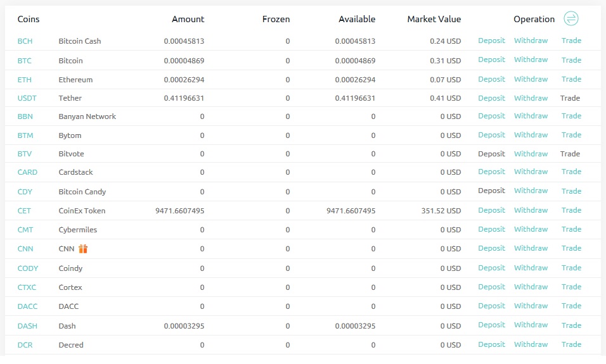Trade Cardstack tokens
606x364 pixels.
coord(571,172)
